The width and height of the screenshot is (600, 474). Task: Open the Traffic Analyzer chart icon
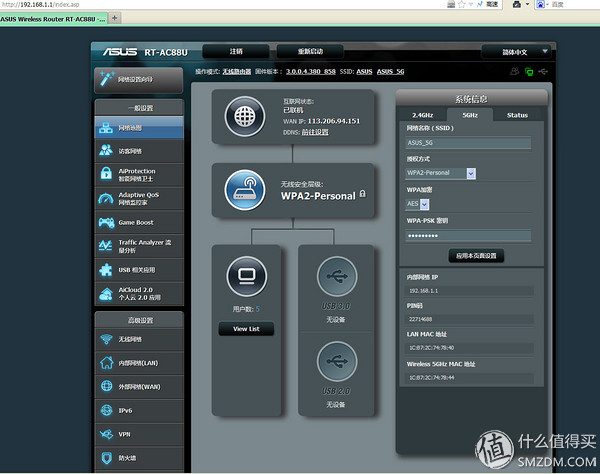(x=105, y=246)
